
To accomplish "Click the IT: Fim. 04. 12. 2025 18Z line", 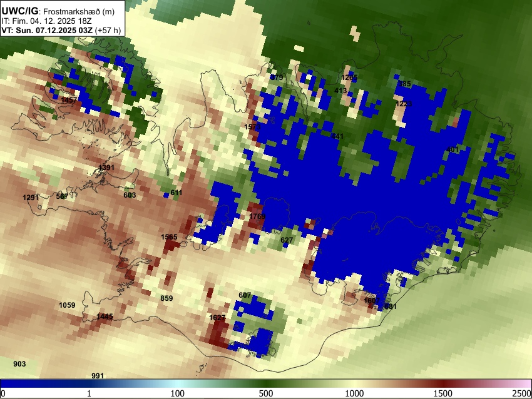I will point(46,21).
